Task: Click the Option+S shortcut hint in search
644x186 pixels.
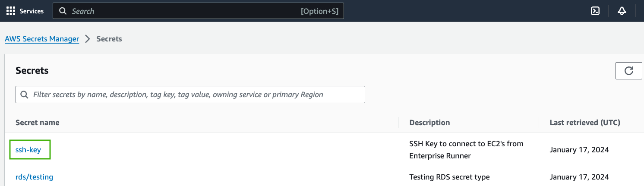Action: click(319, 11)
